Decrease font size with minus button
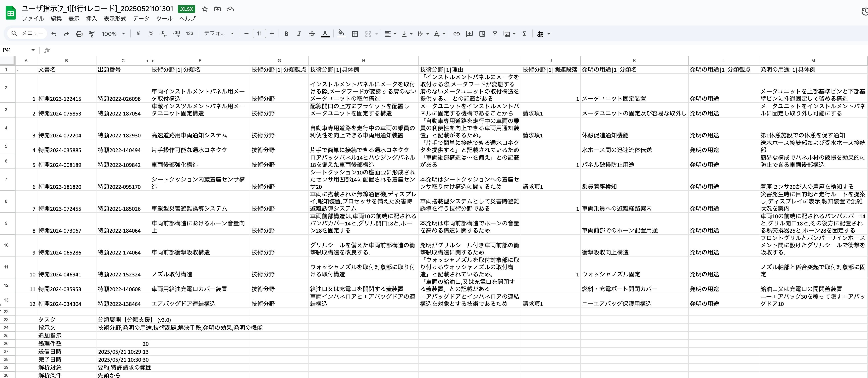868x378 pixels. coord(246,34)
